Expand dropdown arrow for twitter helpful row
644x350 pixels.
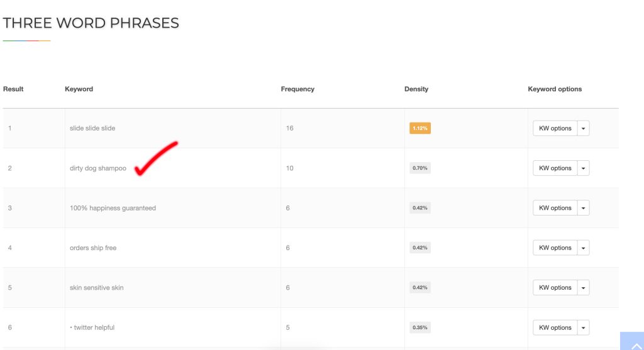[x=584, y=327]
